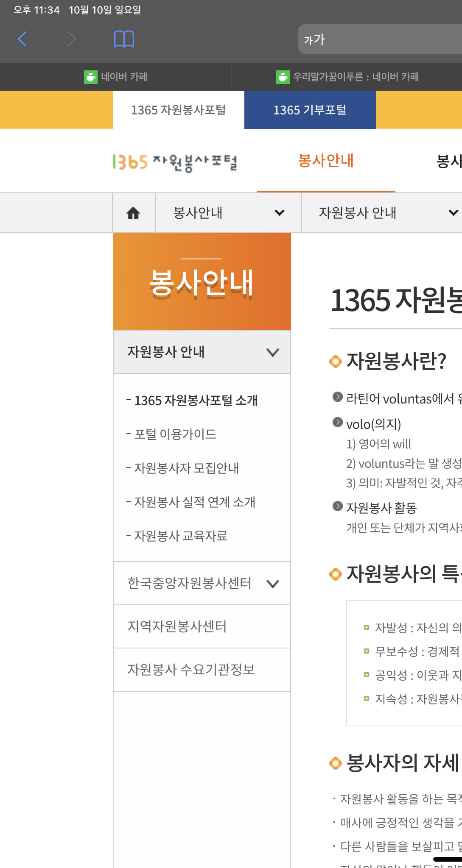Open the 봉사안내 top menu
The image size is (462, 868).
tap(326, 161)
